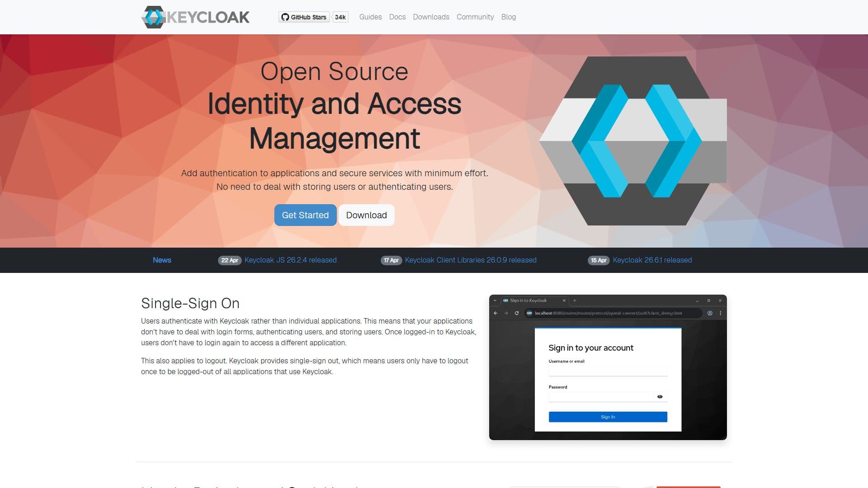Image resolution: width=868 pixels, height=488 pixels.
Task: Open the News link in the dark bar
Action: click(162, 260)
